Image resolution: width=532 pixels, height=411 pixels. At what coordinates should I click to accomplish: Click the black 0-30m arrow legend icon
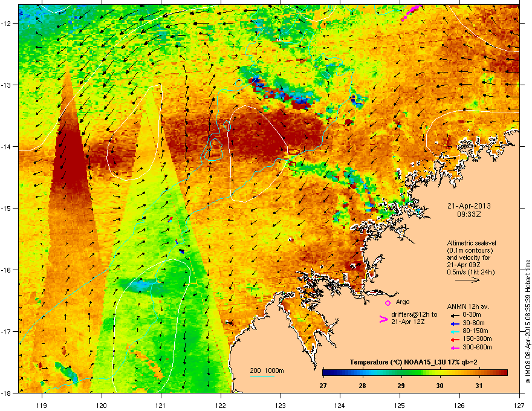point(455,316)
